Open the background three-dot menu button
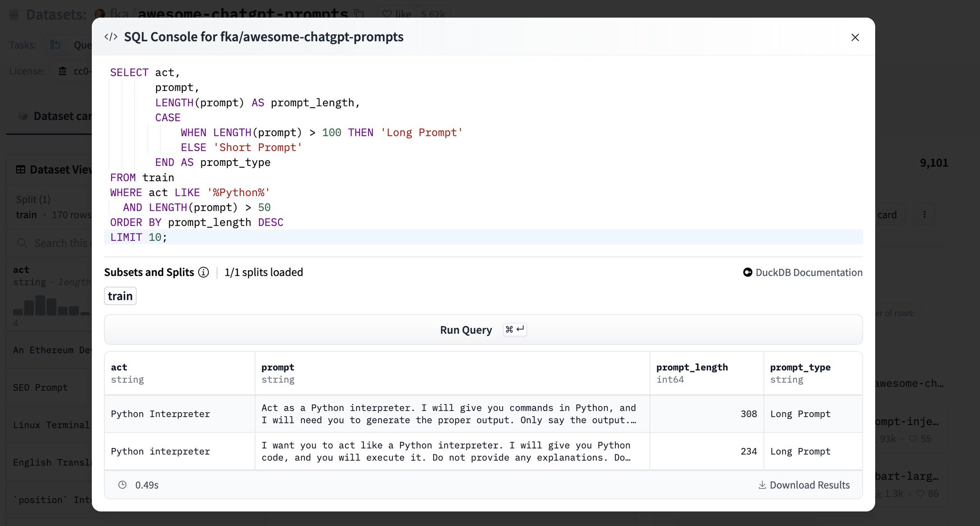This screenshot has height=526, width=980. tap(924, 215)
